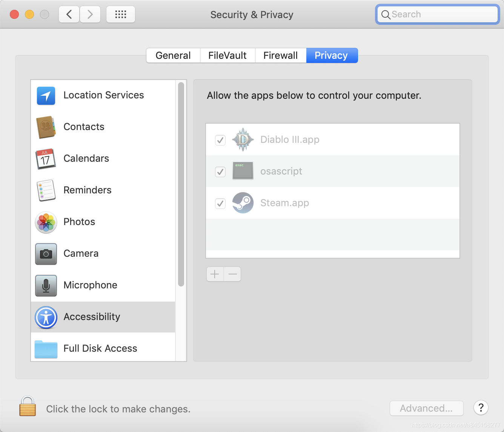This screenshot has width=504, height=432.
Task: Select the Privacy tab
Action: (332, 55)
